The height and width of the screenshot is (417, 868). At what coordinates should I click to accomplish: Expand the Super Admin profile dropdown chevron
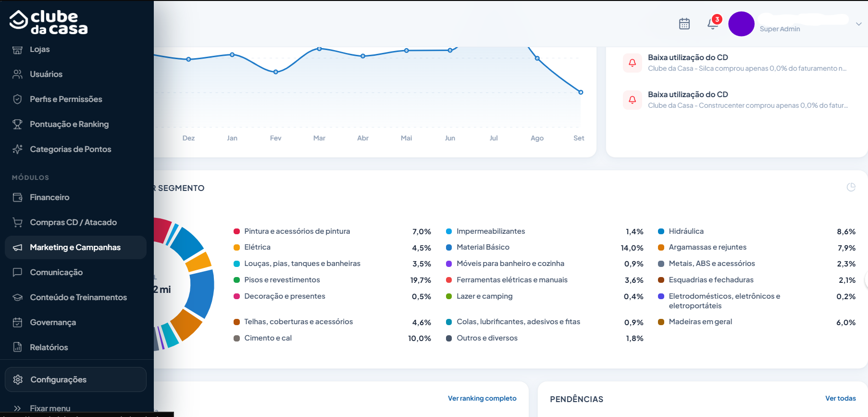point(859,24)
